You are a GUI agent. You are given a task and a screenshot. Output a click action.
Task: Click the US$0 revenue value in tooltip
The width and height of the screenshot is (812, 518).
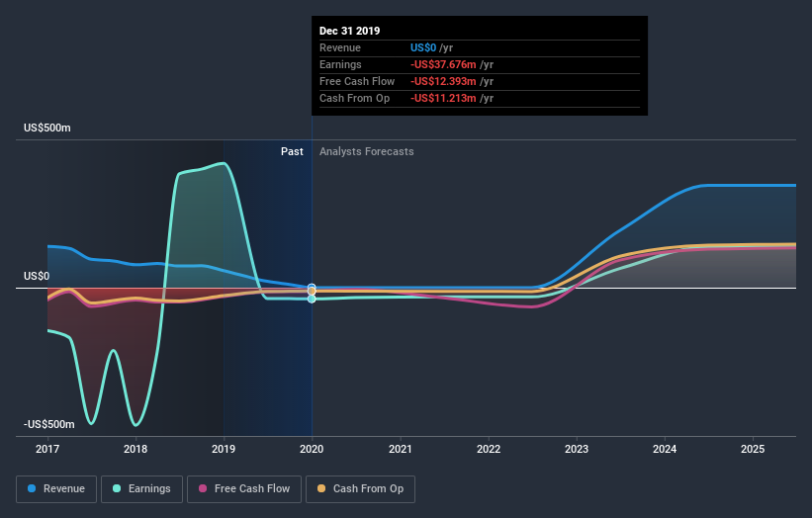[x=423, y=47]
